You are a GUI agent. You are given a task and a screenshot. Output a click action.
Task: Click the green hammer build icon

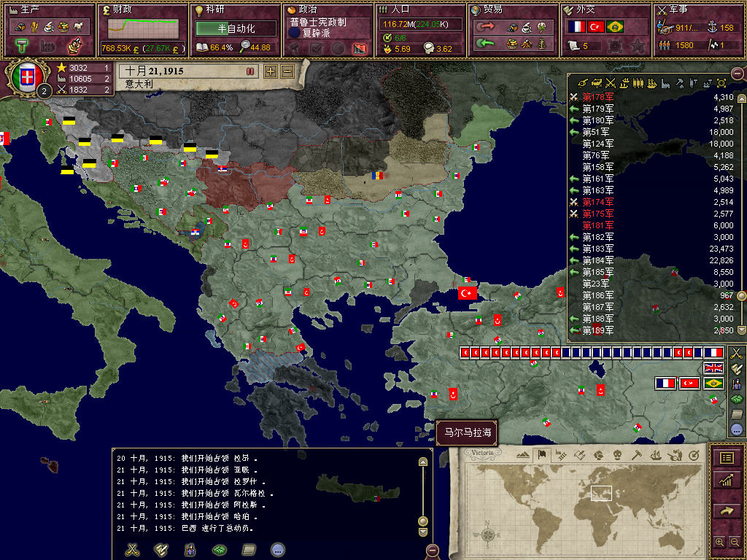(x=22, y=46)
